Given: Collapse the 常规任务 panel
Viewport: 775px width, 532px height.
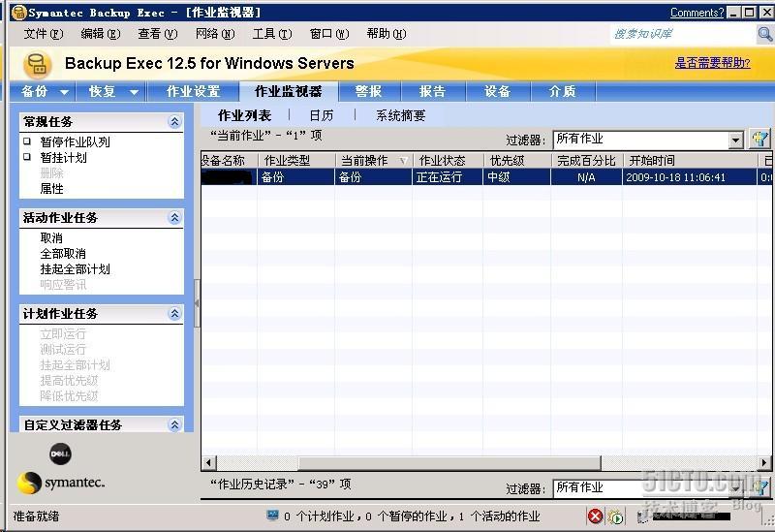Looking at the screenshot, I should (174, 122).
